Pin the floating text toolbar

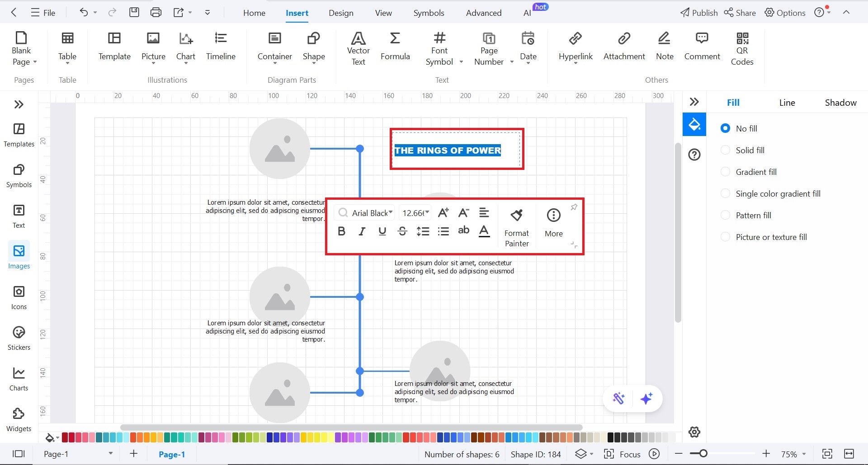point(574,207)
